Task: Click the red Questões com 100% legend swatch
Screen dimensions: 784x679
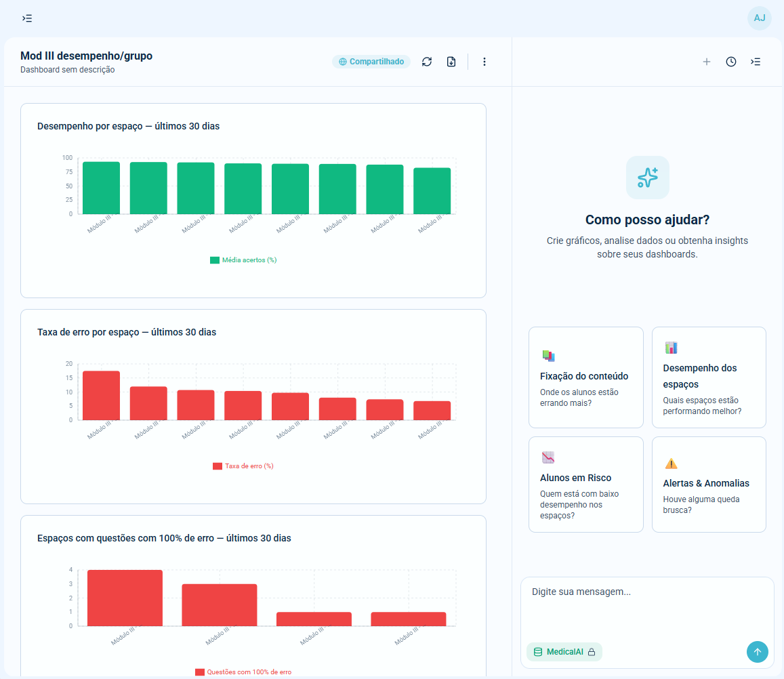Action: [x=199, y=672]
